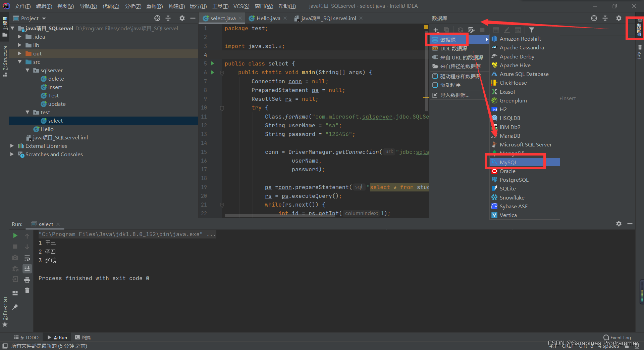Screen dimensions: 644x350
Task: Expand the .idea folder
Action: click(19, 37)
